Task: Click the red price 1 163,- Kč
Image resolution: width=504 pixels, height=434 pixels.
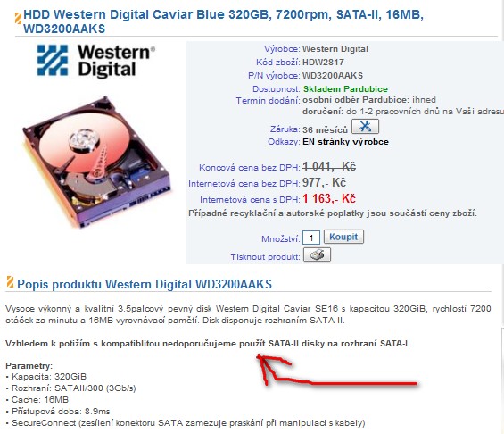Action: click(x=329, y=198)
